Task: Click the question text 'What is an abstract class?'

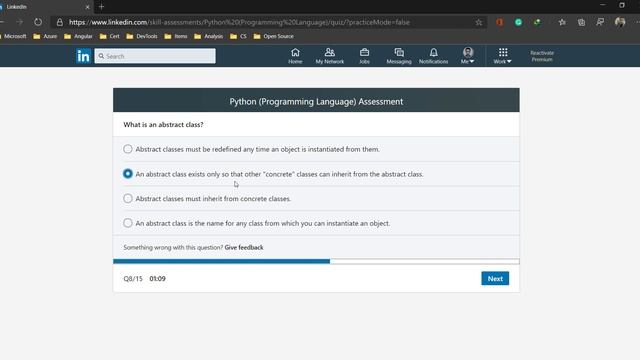Action: point(163,124)
